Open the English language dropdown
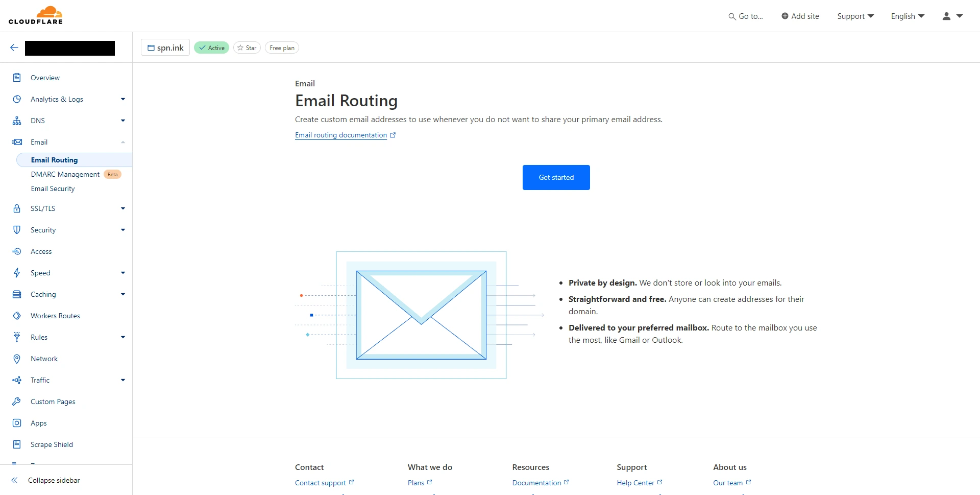This screenshot has width=980, height=495. tap(908, 16)
